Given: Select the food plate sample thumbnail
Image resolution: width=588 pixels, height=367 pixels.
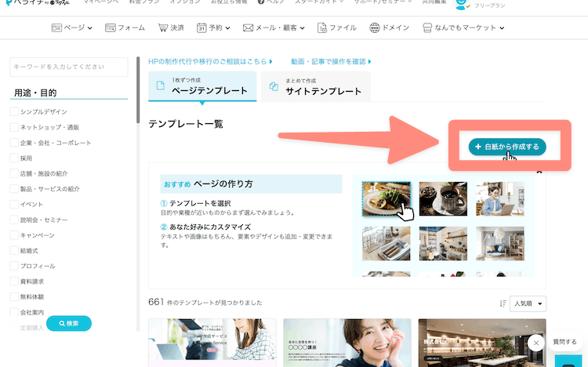Looking at the screenshot, I should [386, 199].
